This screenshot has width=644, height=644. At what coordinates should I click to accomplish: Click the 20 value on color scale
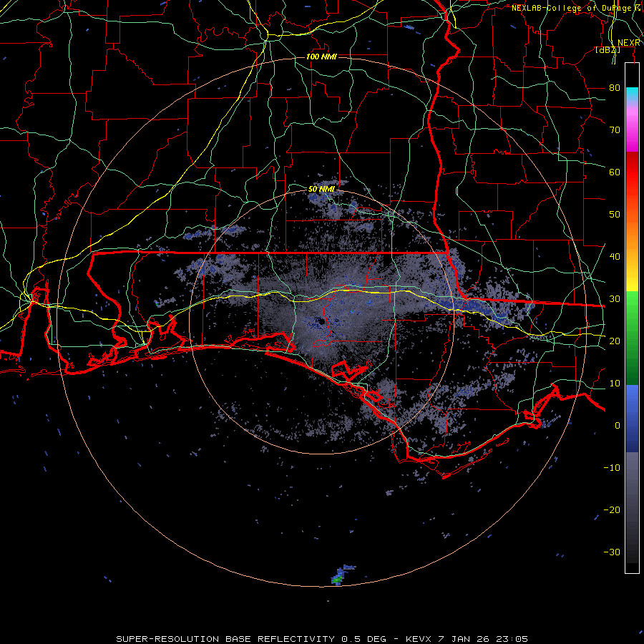click(x=615, y=341)
